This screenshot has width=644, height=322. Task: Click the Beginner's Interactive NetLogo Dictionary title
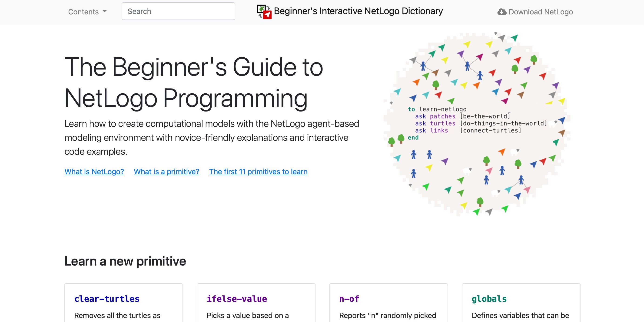358,11
